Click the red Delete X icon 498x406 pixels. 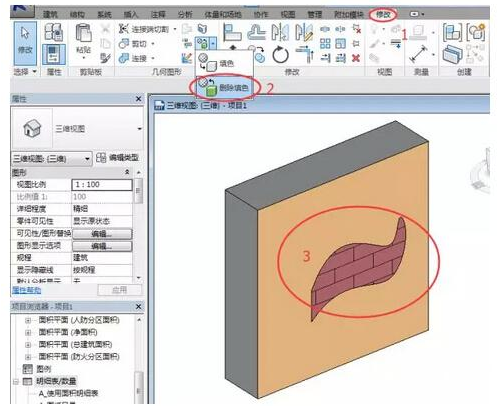pos(356,58)
